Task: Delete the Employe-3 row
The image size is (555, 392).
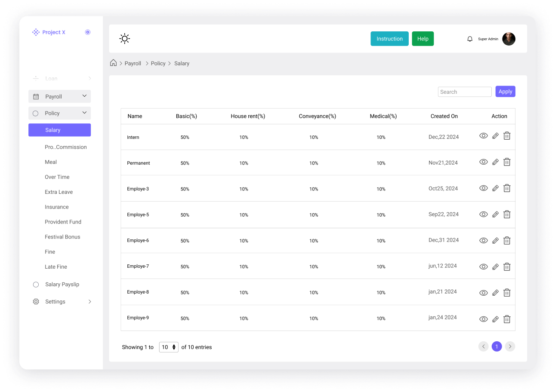Action: point(507,188)
